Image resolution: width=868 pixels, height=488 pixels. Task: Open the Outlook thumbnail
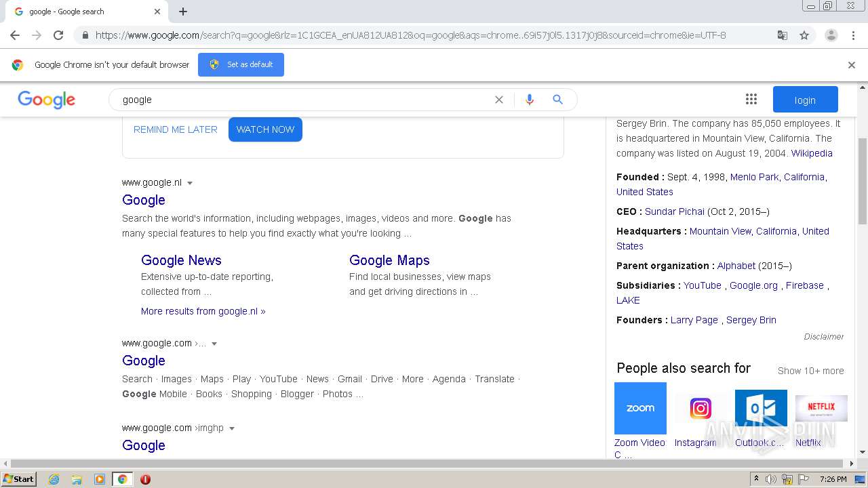(x=761, y=408)
